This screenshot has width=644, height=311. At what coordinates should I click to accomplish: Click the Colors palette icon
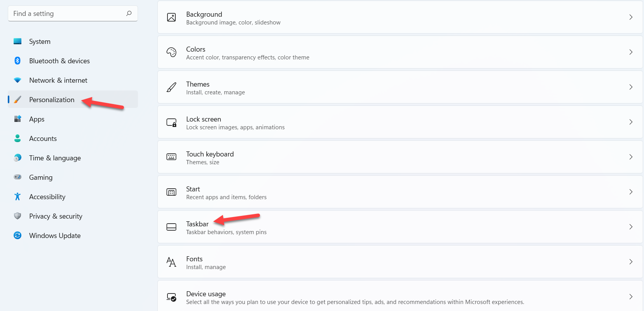coord(171,52)
